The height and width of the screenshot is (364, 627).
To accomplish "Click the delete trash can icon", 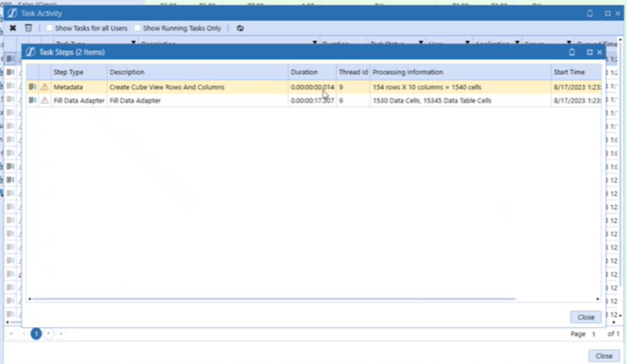I will (28, 28).
